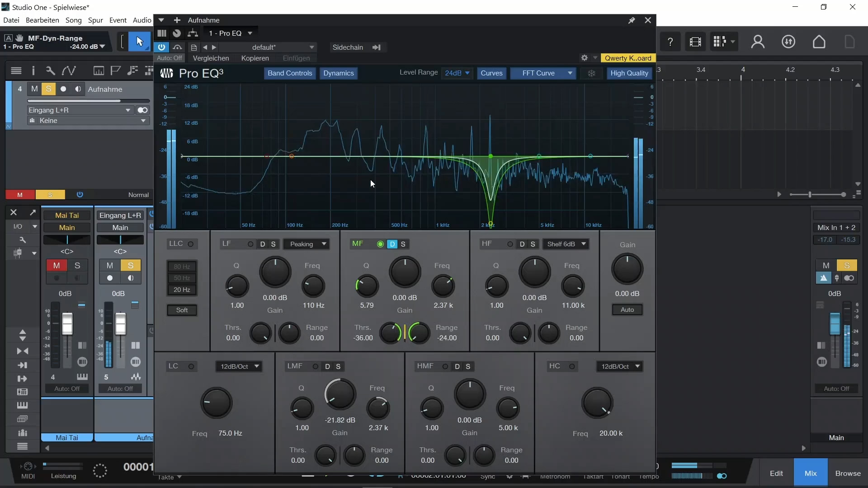The height and width of the screenshot is (488, 868).
Task: Click the Dynamics button
Action: (339, 73)
